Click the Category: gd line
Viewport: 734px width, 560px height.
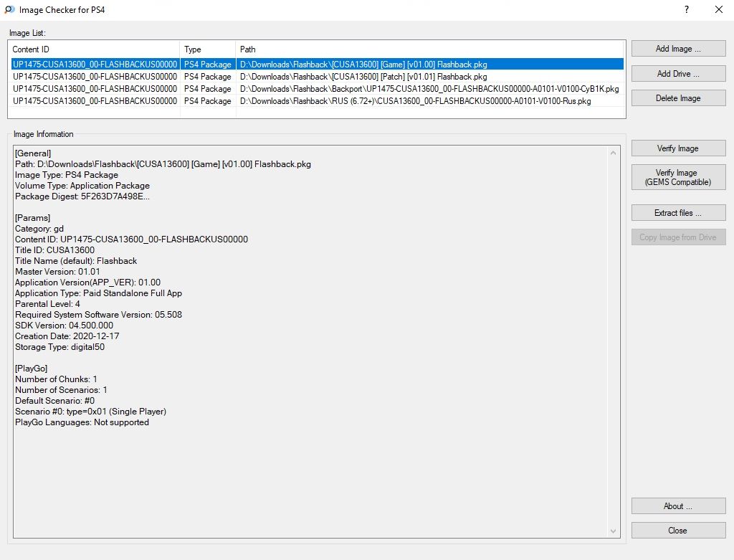pos(39,229)
